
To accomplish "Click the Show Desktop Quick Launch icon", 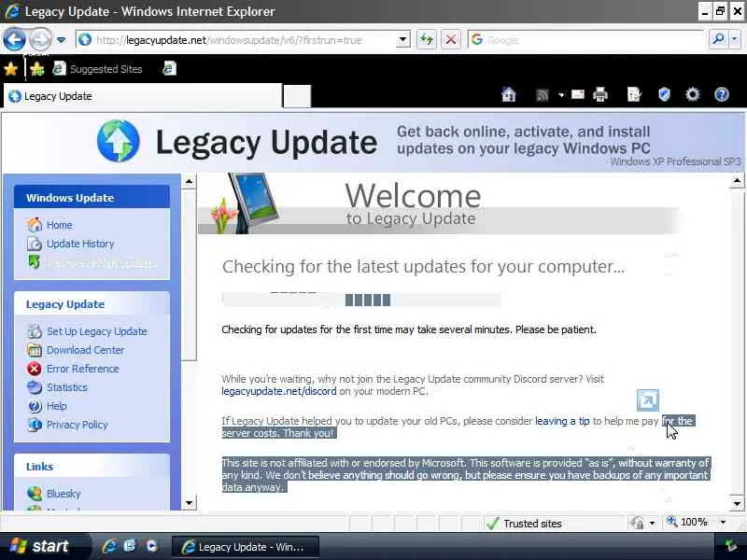I will click(130, 546).
